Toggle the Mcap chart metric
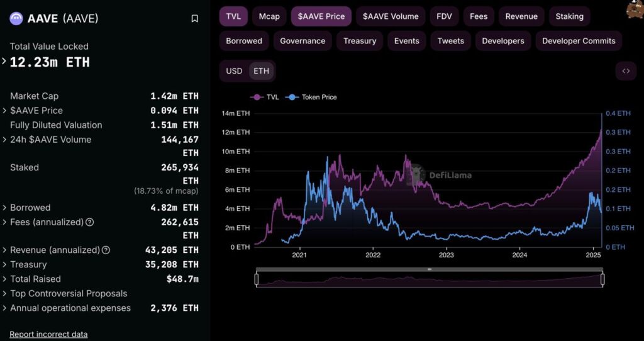Image resolution: width=644 pixels, height=341 pixels. click(269, 16)
